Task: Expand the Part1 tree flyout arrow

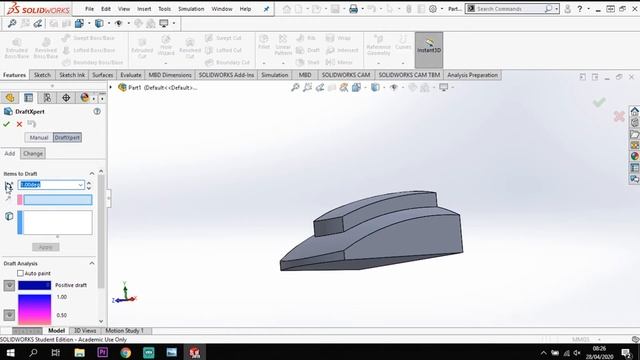Action: (111, 87)
